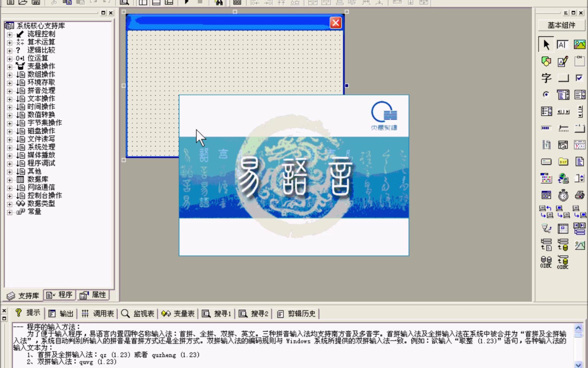588x368 pixels.
Task: Toggle the 剪辑历史 history panel
Action: tap(296, 314)
